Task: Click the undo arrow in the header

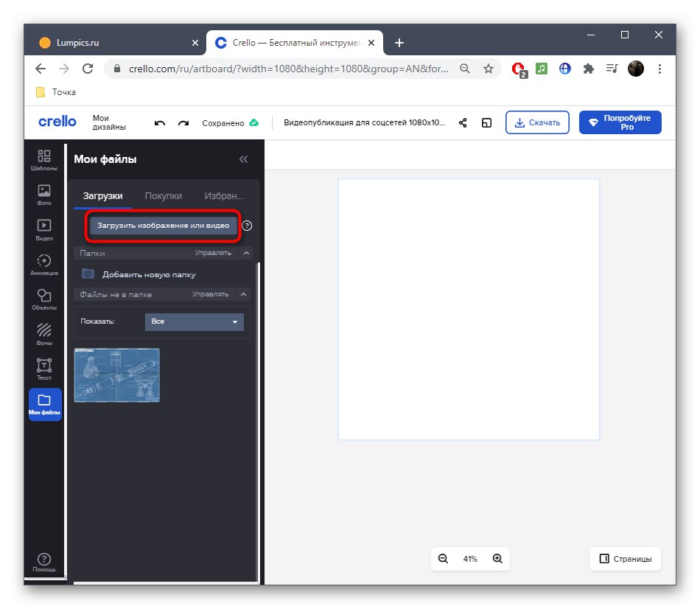Action: [x=159, y=123]
